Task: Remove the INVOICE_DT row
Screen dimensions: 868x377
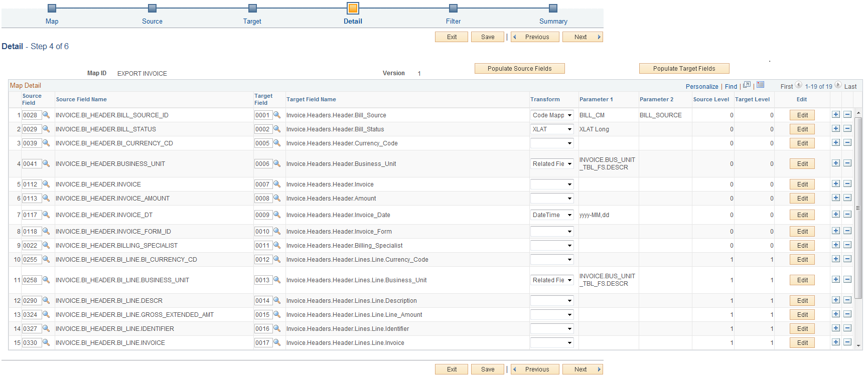Action: coord(847,214)
